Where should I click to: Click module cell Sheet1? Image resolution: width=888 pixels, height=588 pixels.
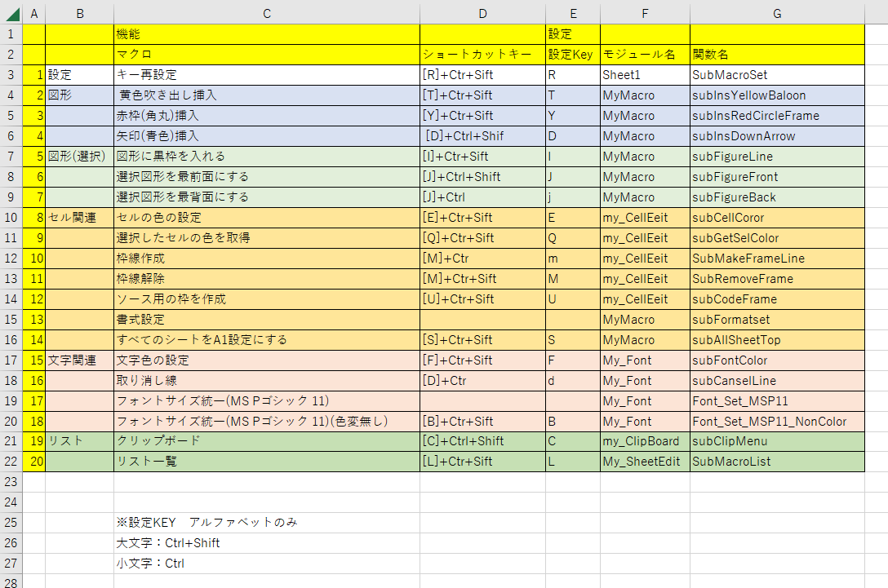(645, 75)
